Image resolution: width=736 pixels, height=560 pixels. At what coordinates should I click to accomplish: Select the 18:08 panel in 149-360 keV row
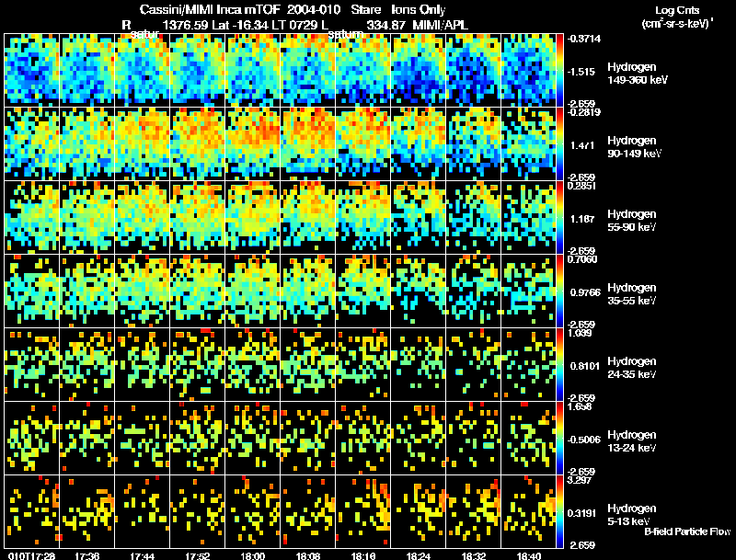coord(308,70)
